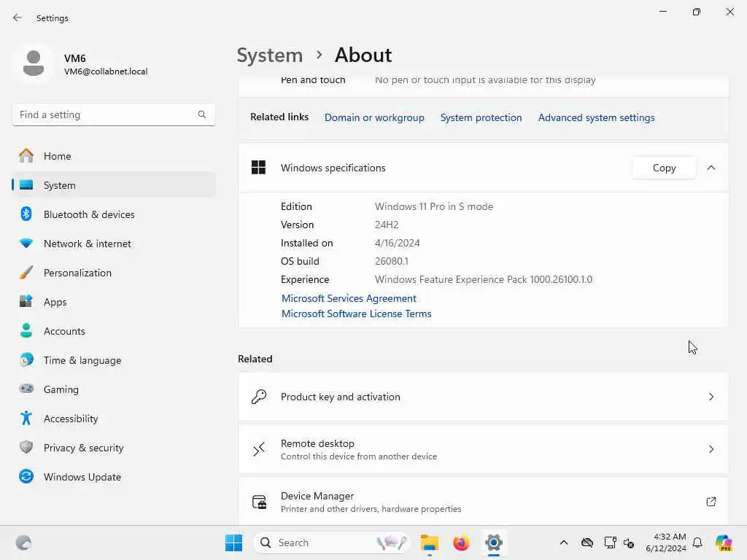
Task: Open Microsoft Services Agreement link
Action: point(349,298)
